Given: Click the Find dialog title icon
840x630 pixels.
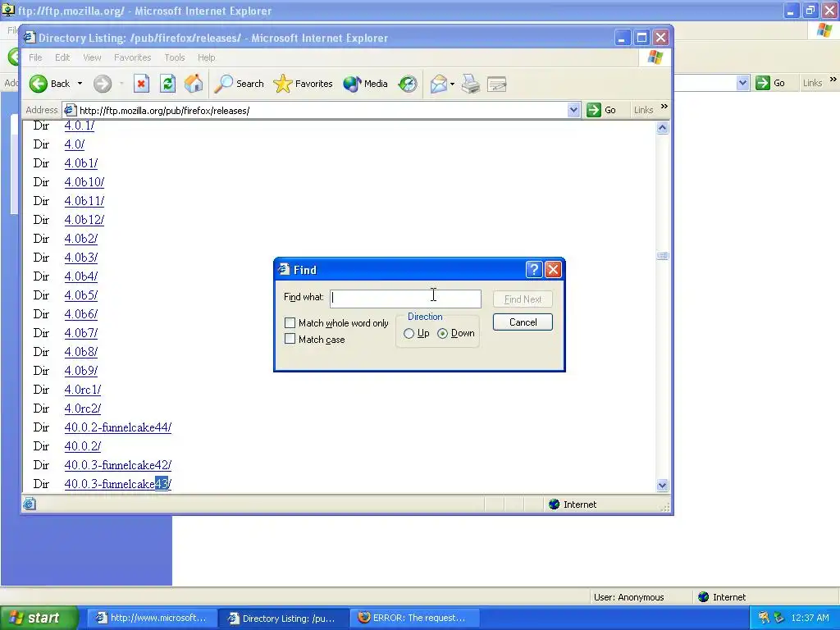Looking at the screenshot, I should pos(283,269).
